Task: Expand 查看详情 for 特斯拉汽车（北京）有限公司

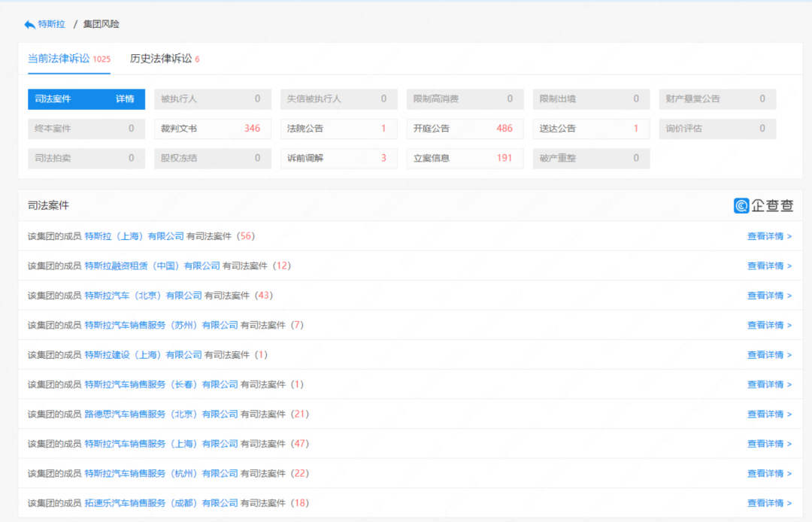Action: coord(768,296)
